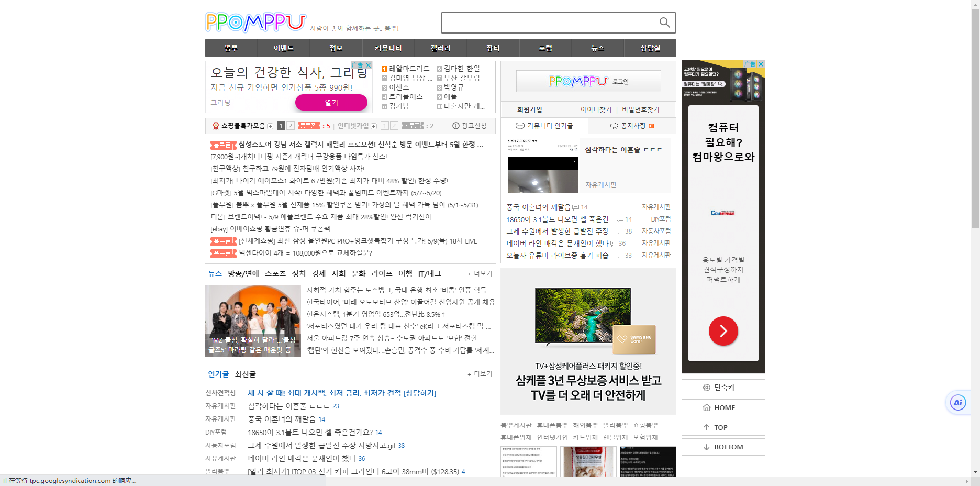Open the 정보 main menu
Viewport: 980px width, 486px height.
click(336, 48)
